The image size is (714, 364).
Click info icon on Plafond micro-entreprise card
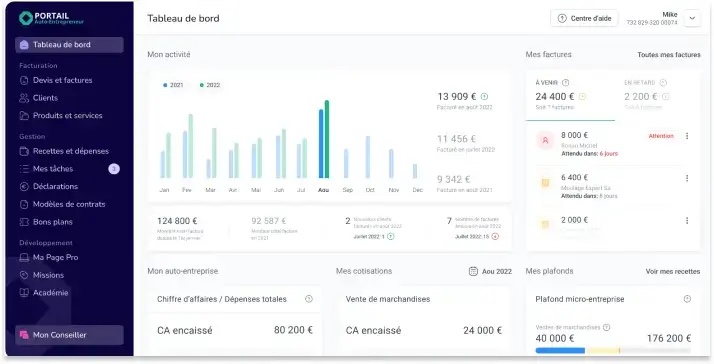point(687,299)
